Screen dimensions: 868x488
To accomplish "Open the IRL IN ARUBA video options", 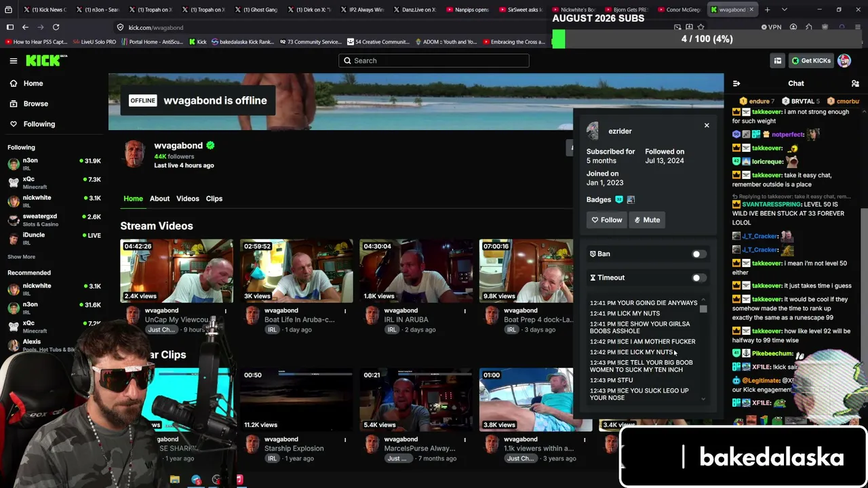I will 465,311.
